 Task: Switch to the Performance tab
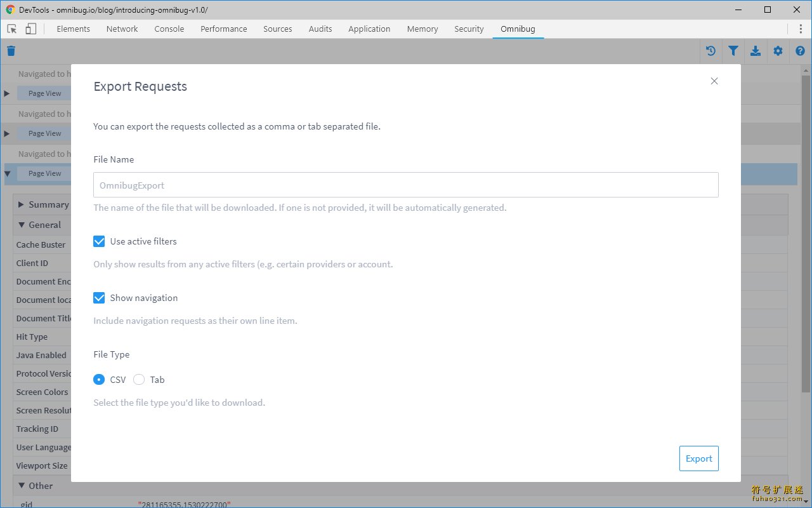point(224,29)
